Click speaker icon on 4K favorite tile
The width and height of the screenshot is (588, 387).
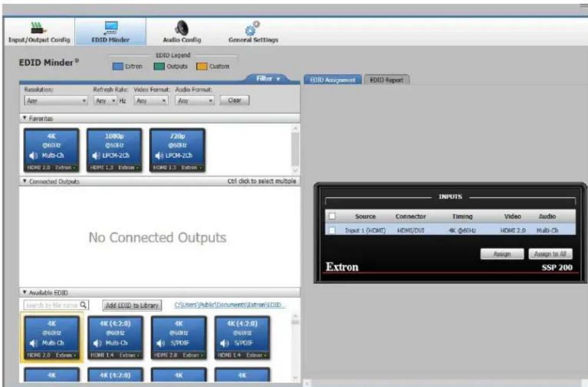click(x=34, y=155)
